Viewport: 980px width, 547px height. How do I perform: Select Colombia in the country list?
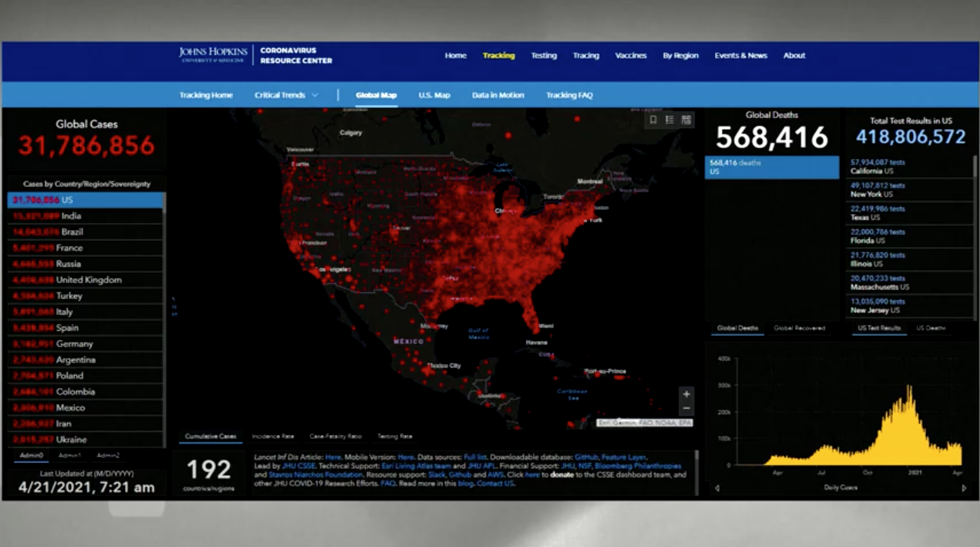tap(86, 391)
